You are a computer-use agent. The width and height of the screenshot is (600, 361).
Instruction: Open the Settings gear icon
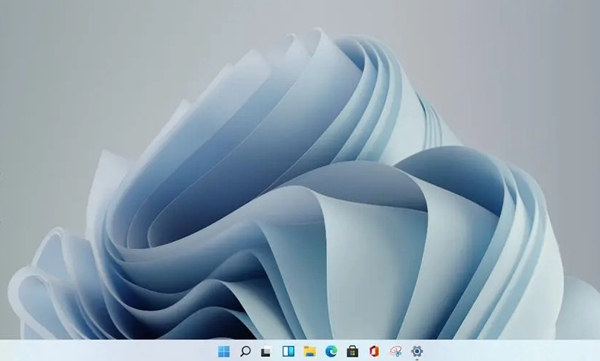pyautogui.click(x=417, y=351)
